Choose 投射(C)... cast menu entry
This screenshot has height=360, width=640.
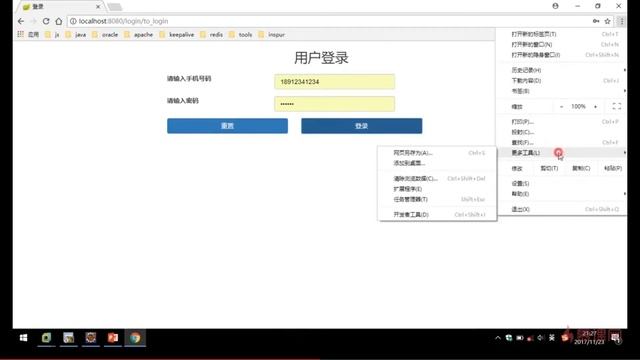coord(562,132)
